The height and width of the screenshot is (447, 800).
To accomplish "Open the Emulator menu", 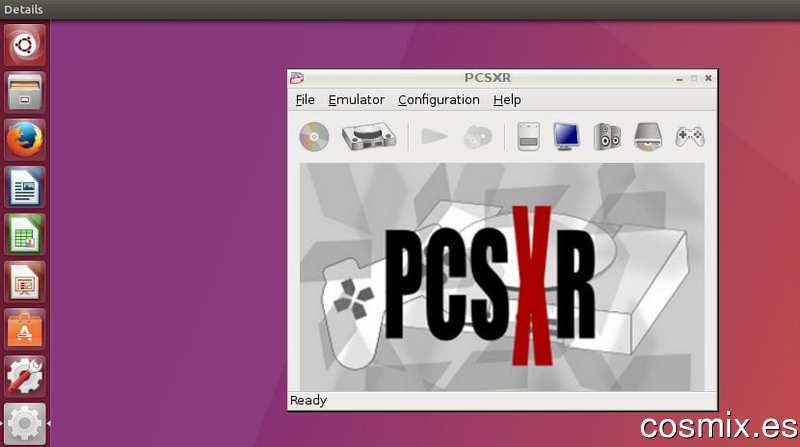I will pyautogui.click(x=356, y=100).
